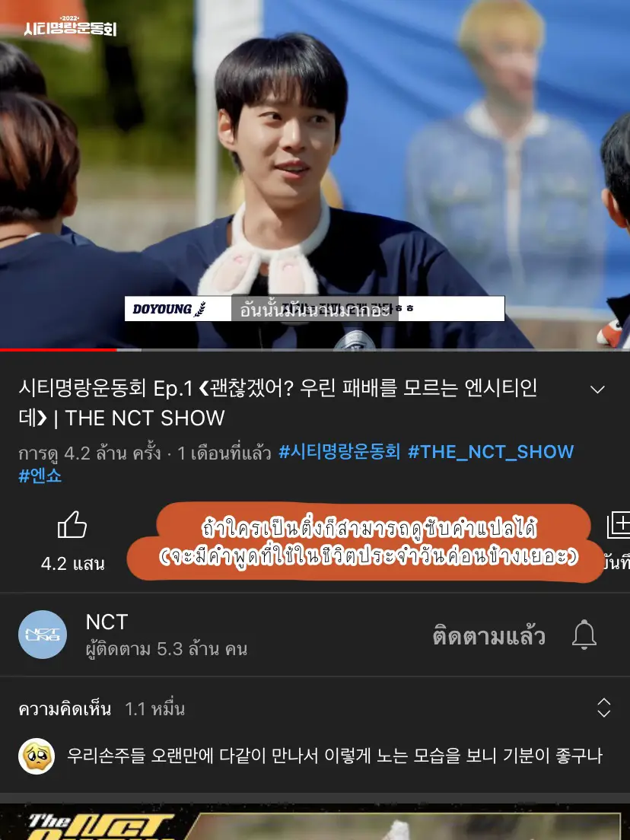Tap the commenter's emoji avatar
Screen dimensions: 630x840
(x=37, y=756)
